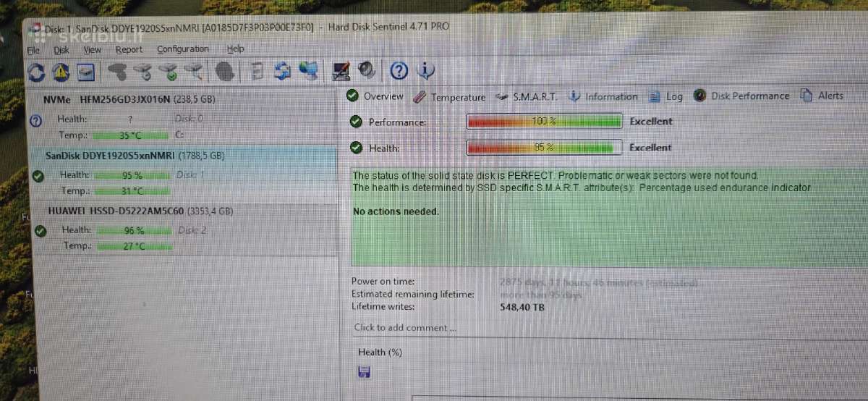Click the SanDisk 95 % health bar in the list
Viewport: 868px width, 401px height.
132,175
